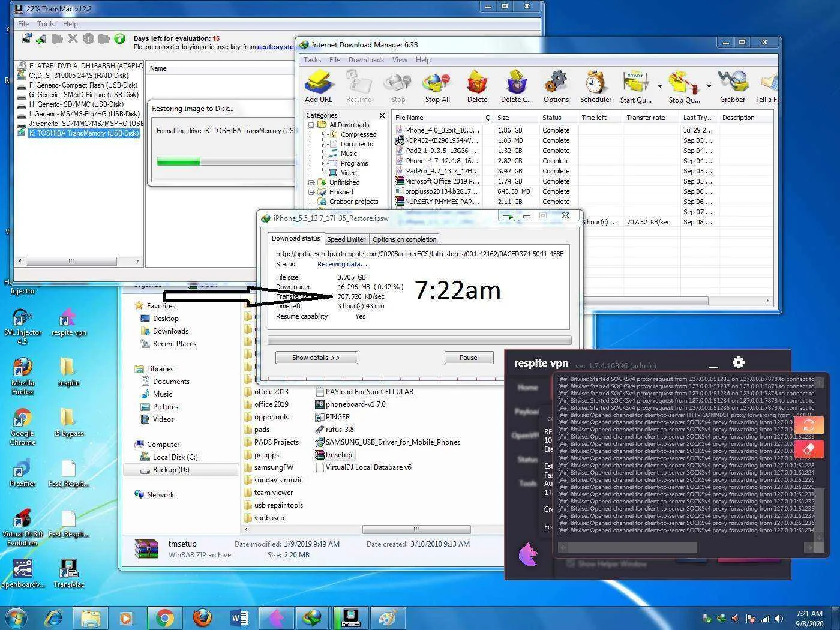Collapse All Downloads tree node in IDM
840x630 pixels.
pos(311,125)
